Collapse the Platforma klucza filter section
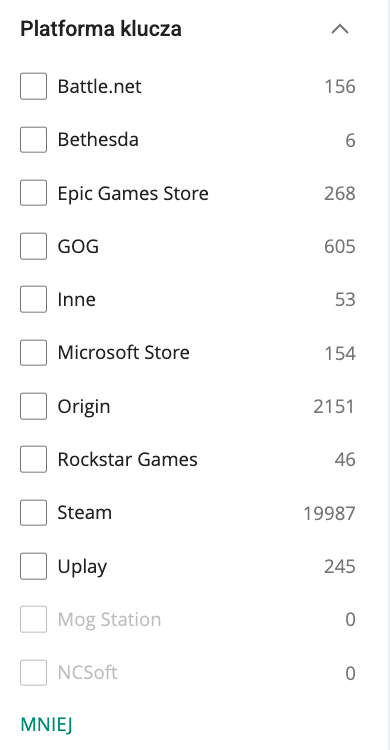Screen dimensions: 390x750 pos(340,30)
